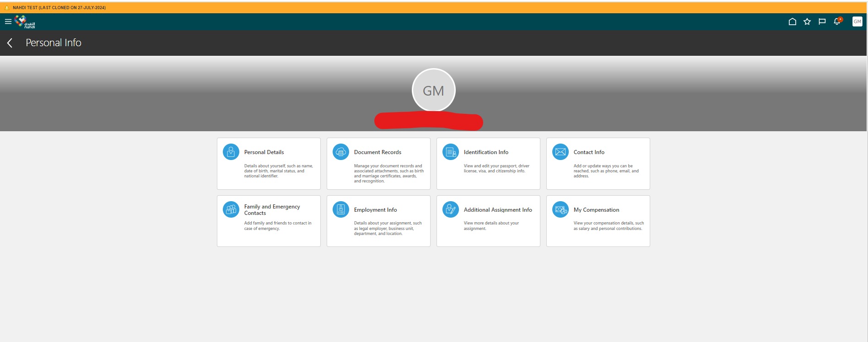Open the My Compensation link
Viewport: 868px width, 342px height.
(596, 210)
